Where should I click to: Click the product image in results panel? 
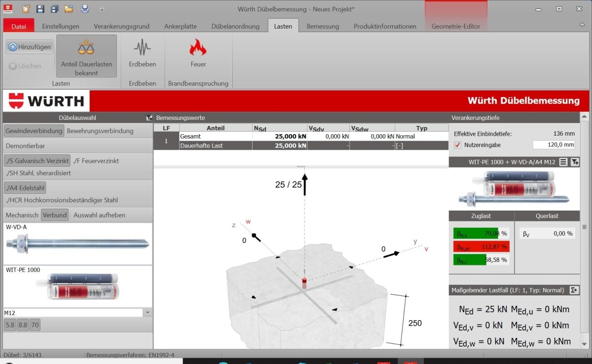pyautogui.click(x=513, y=188)
